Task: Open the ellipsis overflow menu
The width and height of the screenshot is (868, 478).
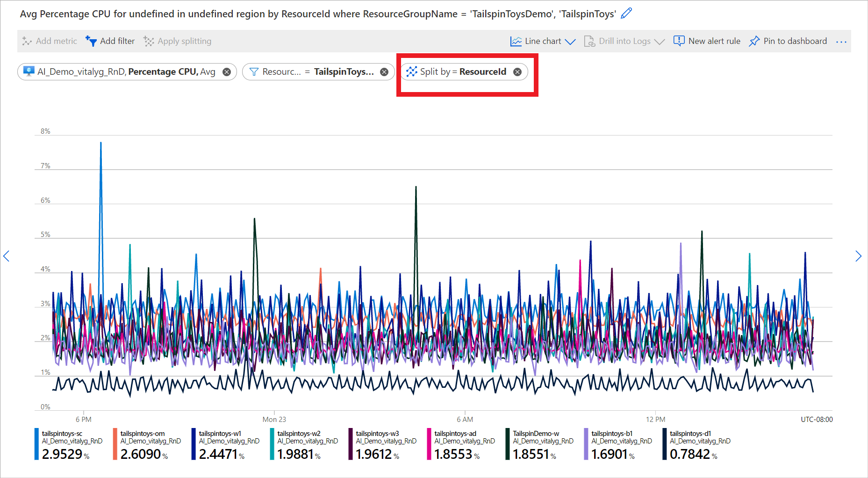Action: (x=841, y=41)
